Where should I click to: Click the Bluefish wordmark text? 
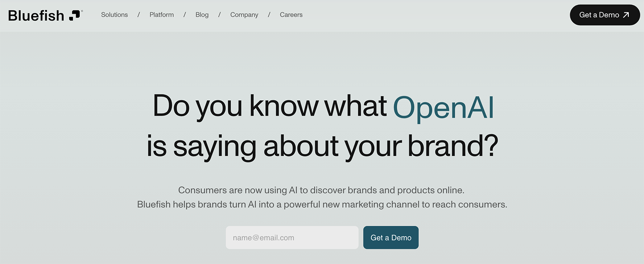pyautogui.click(x=36, y=16)
